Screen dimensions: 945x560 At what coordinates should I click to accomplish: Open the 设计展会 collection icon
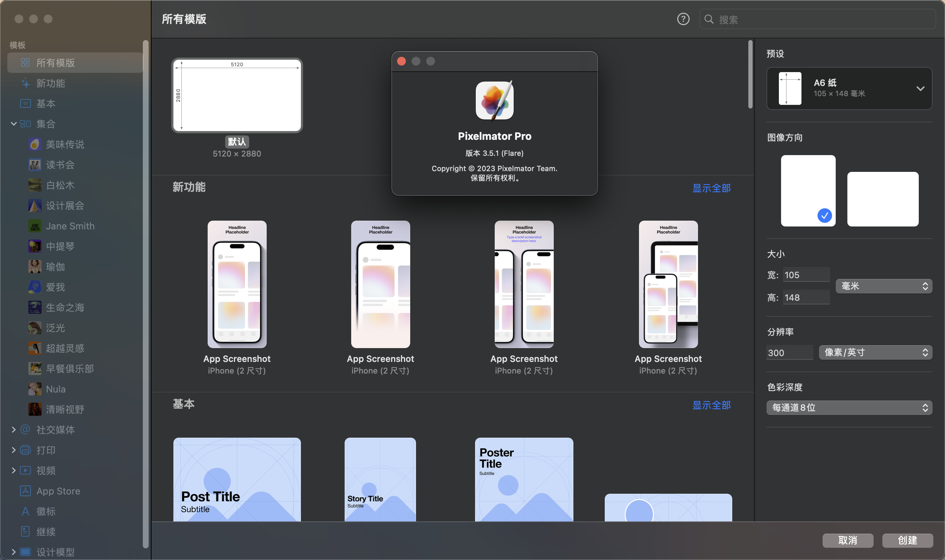(35, 205)
